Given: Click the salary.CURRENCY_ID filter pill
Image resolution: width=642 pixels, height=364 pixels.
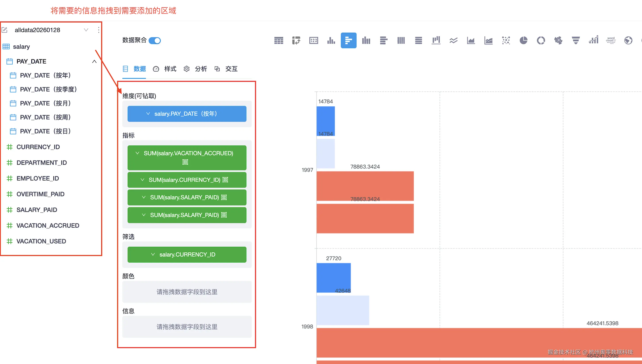Looking at the screenshot, I should click(187, 255).
